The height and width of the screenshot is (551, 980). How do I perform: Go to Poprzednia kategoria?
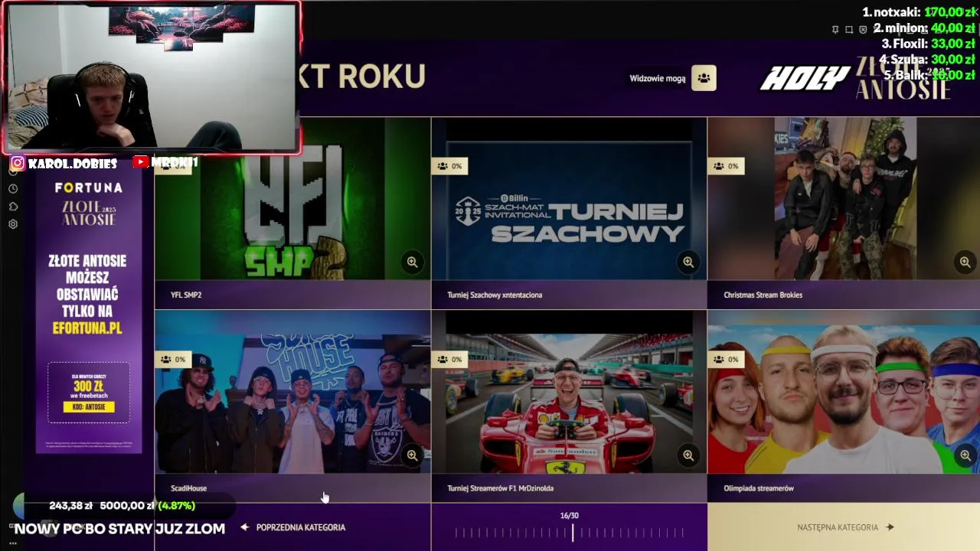click(292, 527)
